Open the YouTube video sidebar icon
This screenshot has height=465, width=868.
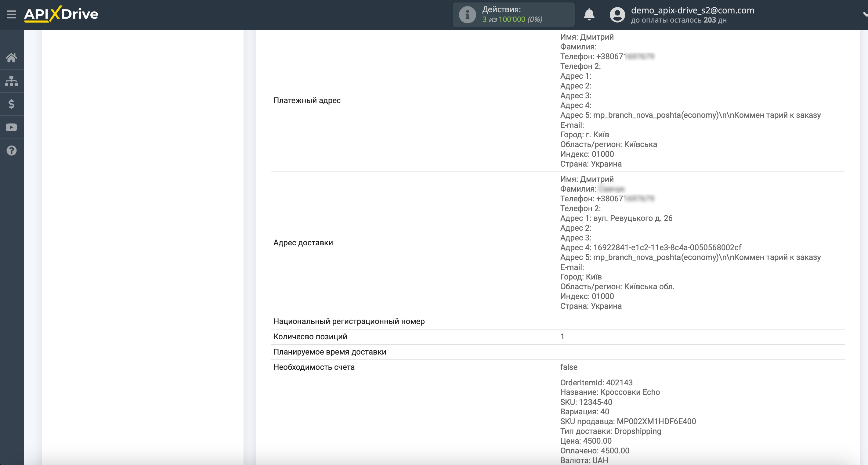click(12, 127)
